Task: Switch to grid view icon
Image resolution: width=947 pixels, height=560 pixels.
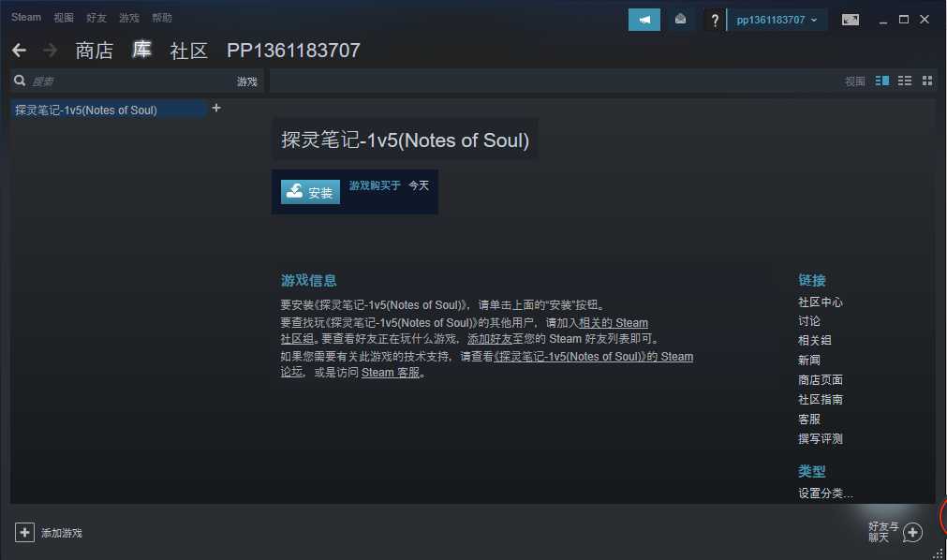Action: point(927,81)
